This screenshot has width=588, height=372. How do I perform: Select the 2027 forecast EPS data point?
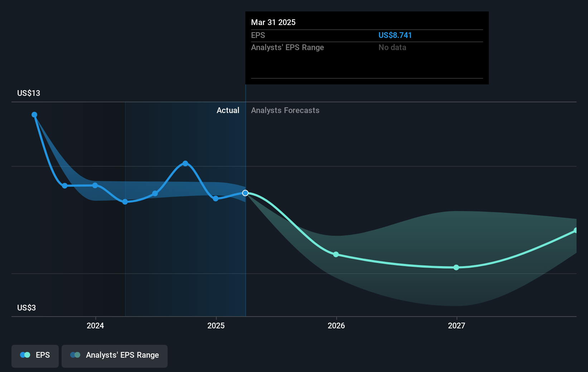click(x=456, y=268)
